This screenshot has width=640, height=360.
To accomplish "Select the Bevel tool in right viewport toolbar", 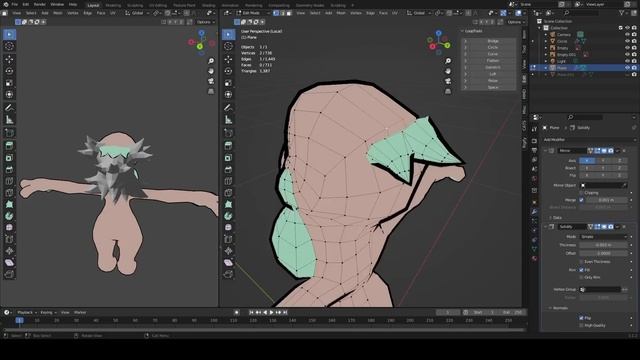I will [x=228, y=169].
